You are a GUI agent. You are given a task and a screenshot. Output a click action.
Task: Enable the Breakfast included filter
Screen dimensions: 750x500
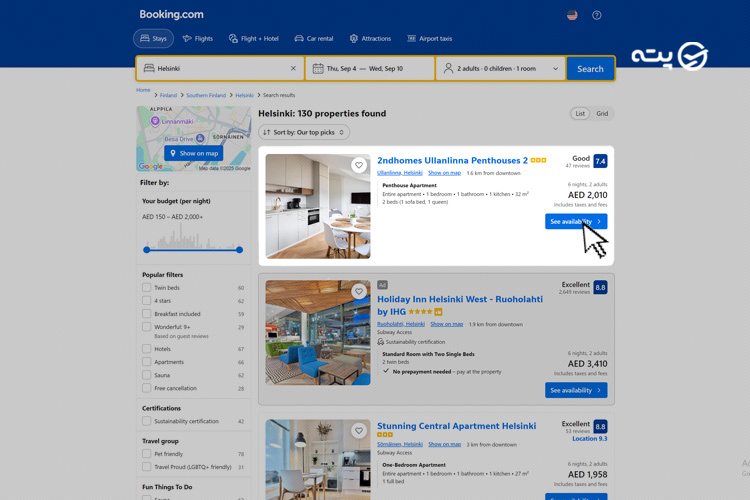click(147, 314)
